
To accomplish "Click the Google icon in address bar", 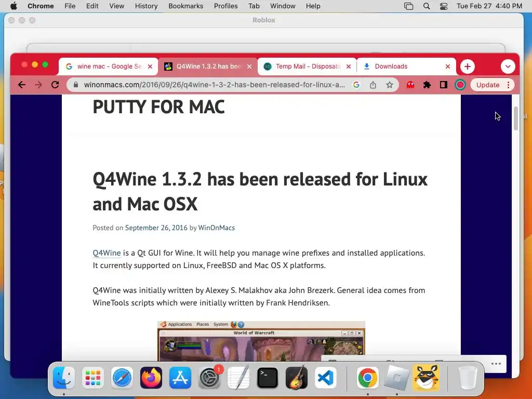I will point(356,85).
